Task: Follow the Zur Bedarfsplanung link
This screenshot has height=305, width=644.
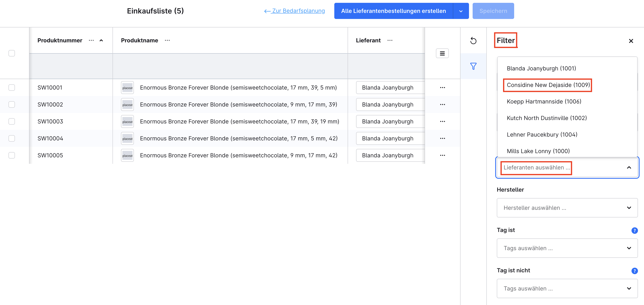Action: point(295,11)
